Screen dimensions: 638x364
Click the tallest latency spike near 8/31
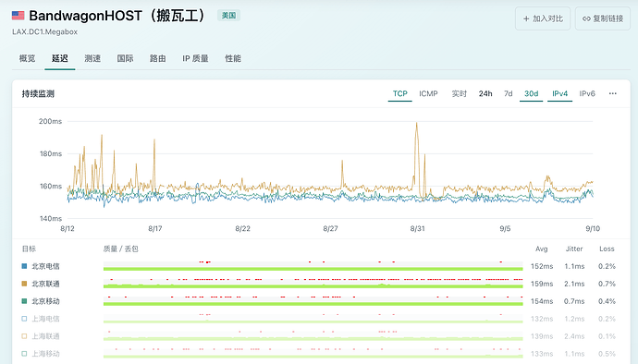pyautogui.click(x=417, y=124)
